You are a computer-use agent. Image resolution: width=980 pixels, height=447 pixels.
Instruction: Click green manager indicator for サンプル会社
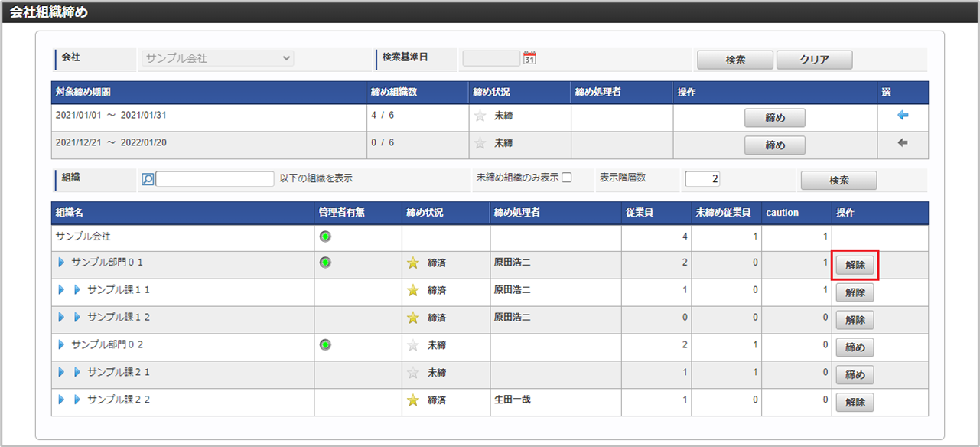pyautogui.click(x=325, y=237)
